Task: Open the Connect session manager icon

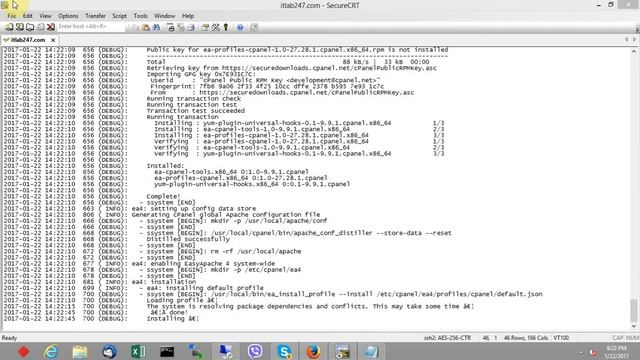Action: coord(9,27)
